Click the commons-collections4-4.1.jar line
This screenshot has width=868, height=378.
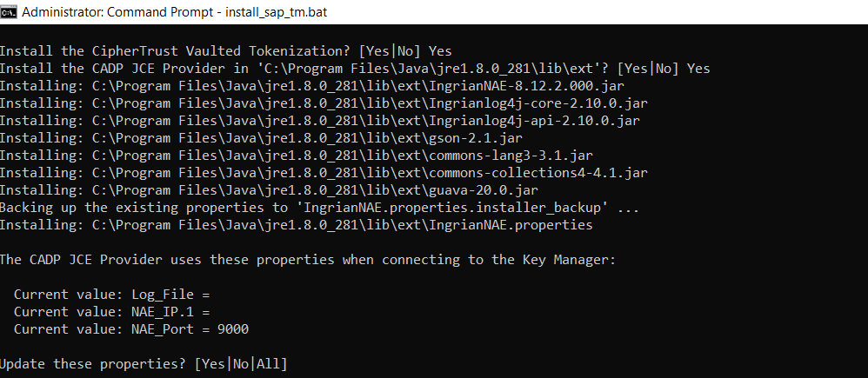click(x=324, y=173)
